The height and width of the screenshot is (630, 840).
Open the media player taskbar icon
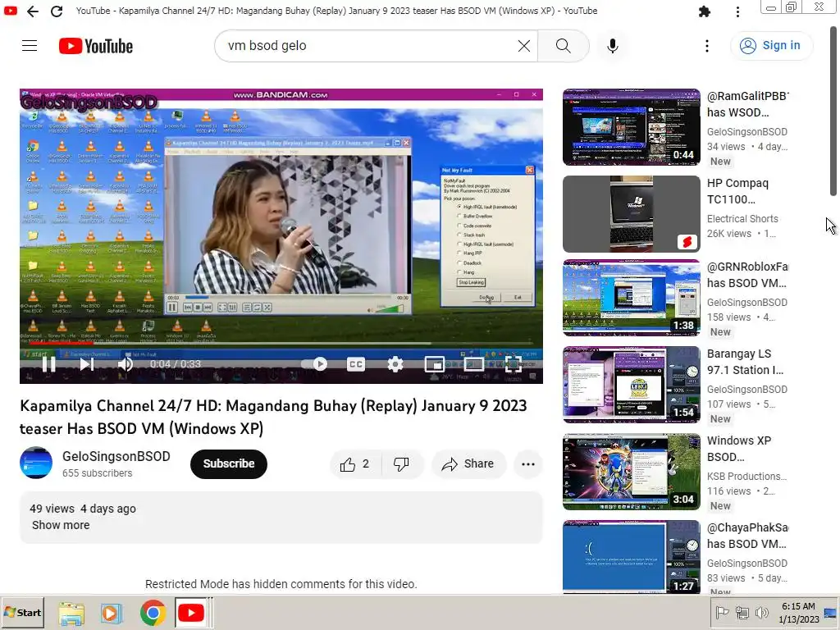(x=112, y=613)
